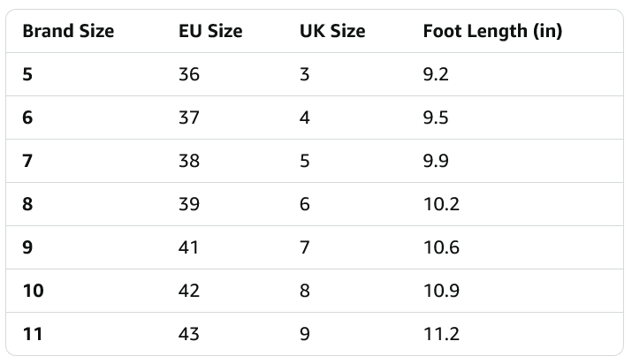
Task: Click the UK Size column header
Action: pyautogui.click(x=332, y=32)
